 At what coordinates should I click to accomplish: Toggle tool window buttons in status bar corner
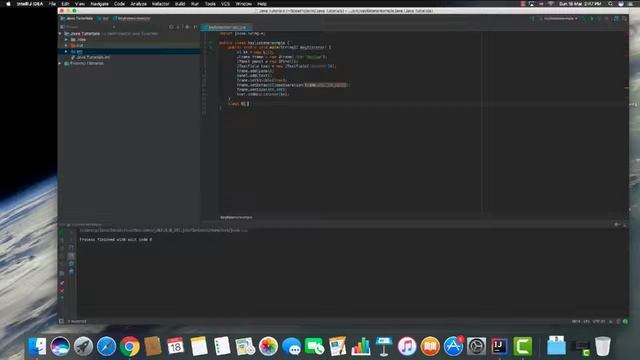pos(61,321)
